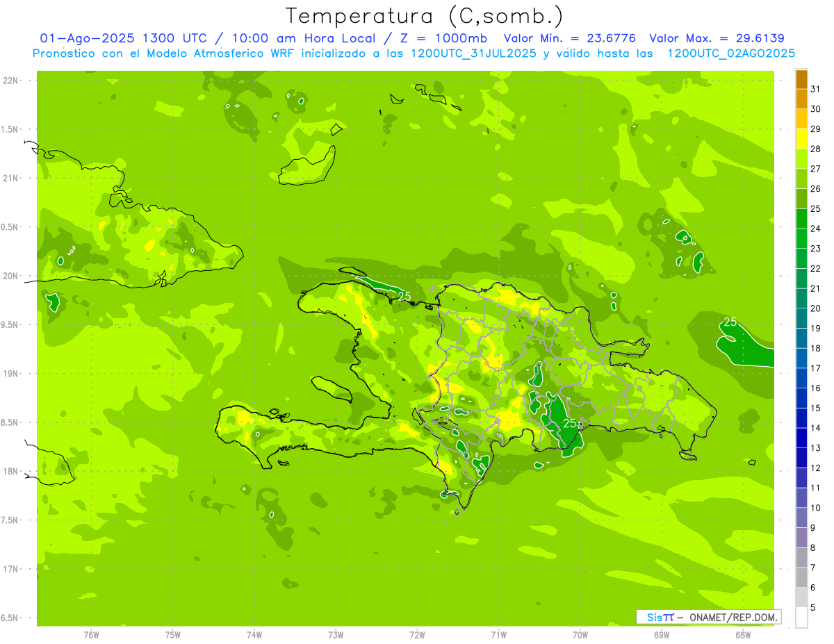Screen dimensions: 834x644
Task: Click the legend value 5
Action: point(813,608)
